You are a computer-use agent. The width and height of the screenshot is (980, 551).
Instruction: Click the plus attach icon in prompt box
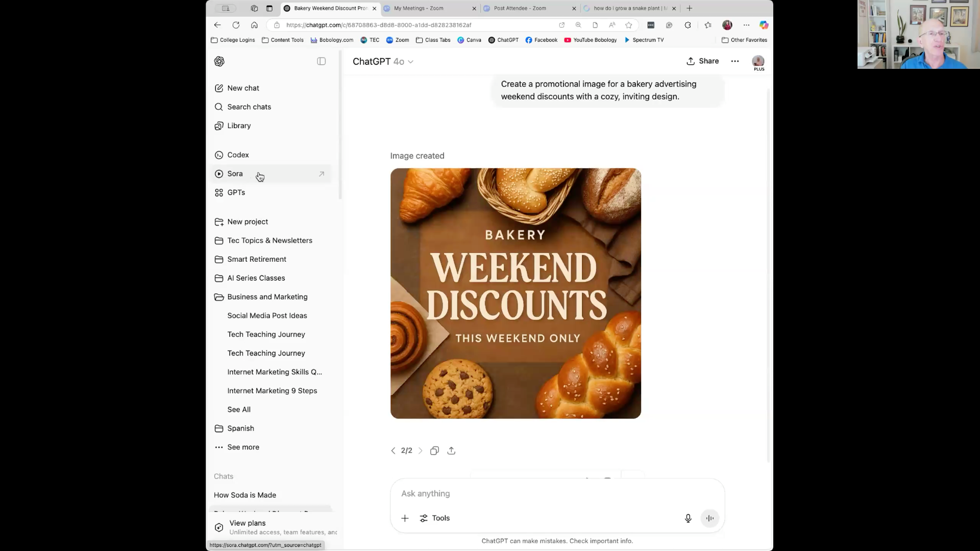[x=405, y=518]
